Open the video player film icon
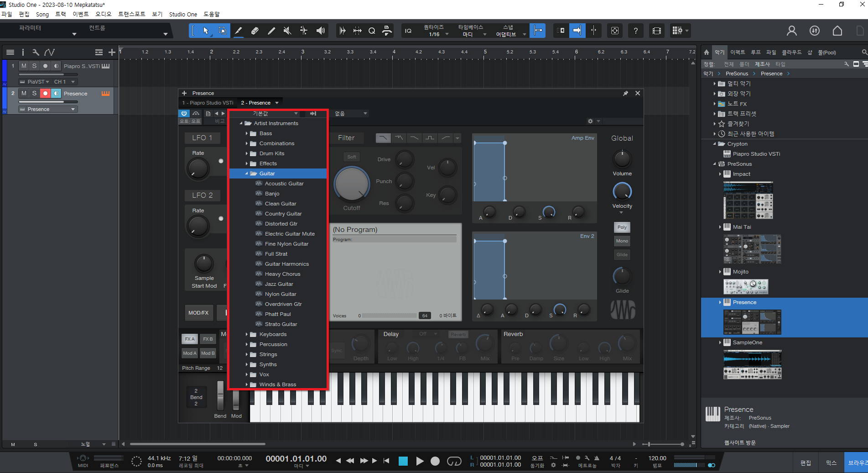Screen dimensions: 868x473 point(656,31)
